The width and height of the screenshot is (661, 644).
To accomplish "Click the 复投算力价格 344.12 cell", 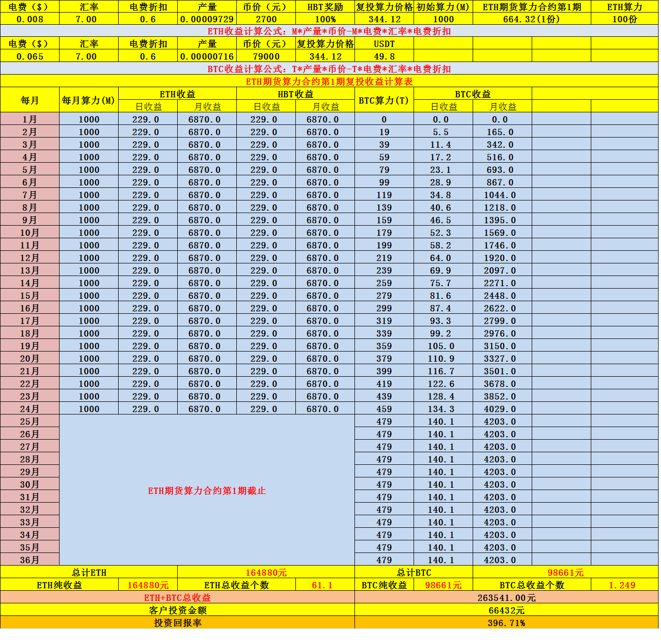I will click(x=383, y=19).
